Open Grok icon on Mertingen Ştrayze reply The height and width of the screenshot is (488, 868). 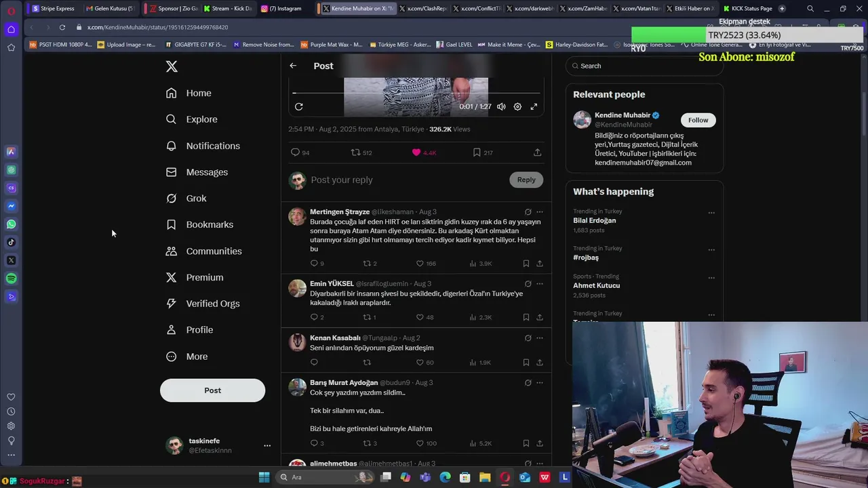[x=528, y=211]
